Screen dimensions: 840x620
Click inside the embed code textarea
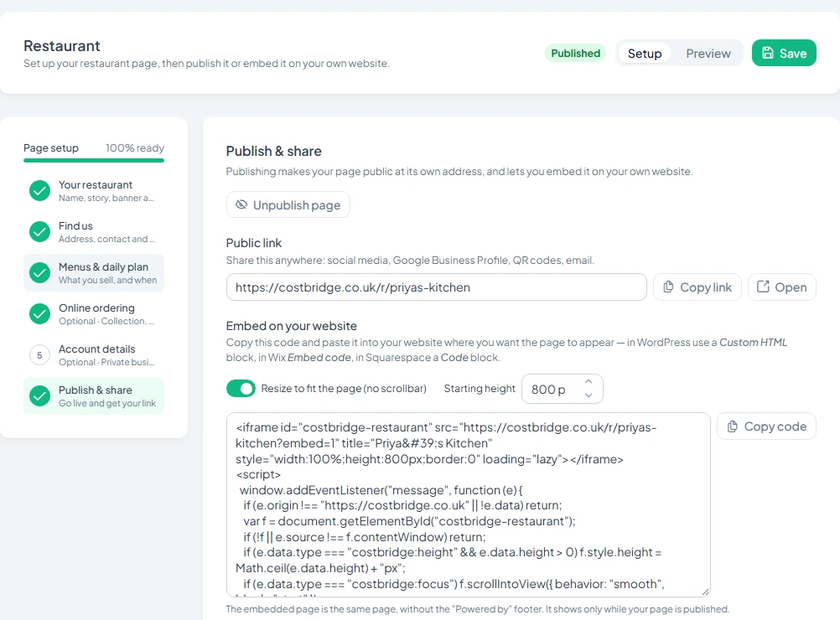tap(469, 504)
